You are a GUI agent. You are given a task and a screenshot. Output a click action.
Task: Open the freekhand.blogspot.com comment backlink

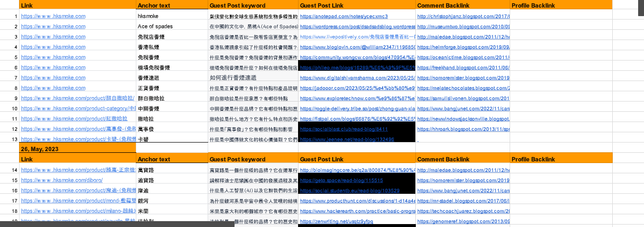tap(463, 67)
